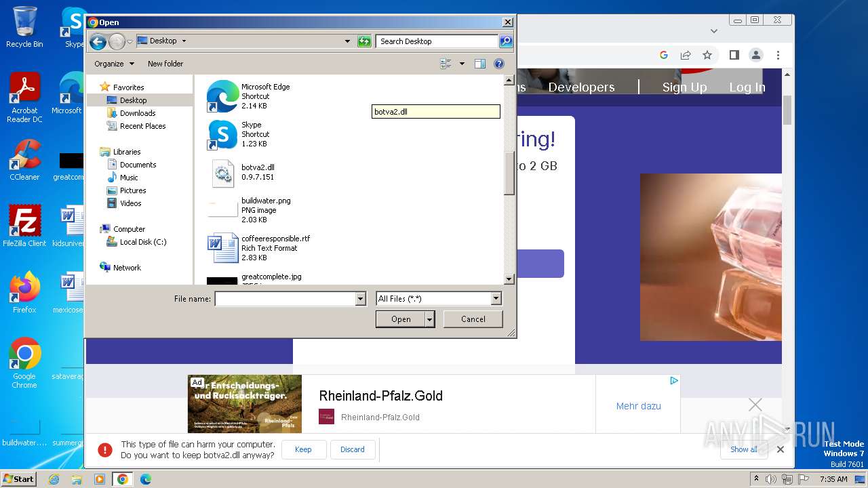Open Chrome three-dot menu
This screenshot has height=488, width=868.
tap(778, 55)
